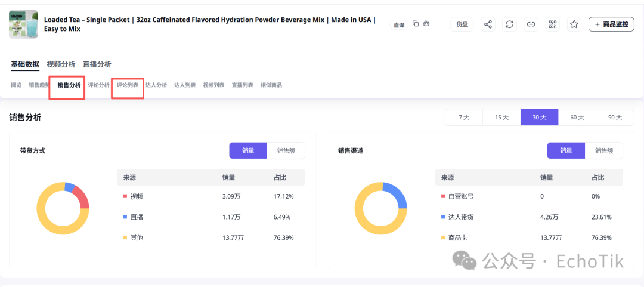
Task: Click the 直译 translate button
Action: pyautogui.click(x=399, y=24)
